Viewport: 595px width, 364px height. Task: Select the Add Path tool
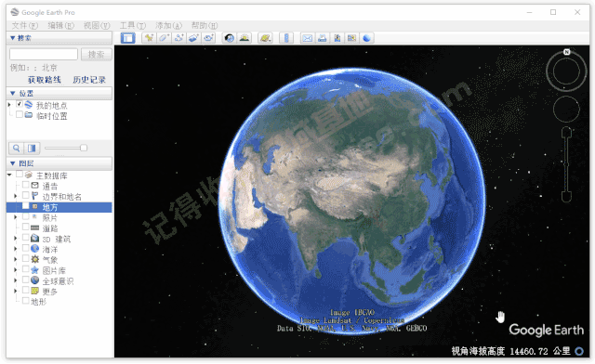coord(178,38)
